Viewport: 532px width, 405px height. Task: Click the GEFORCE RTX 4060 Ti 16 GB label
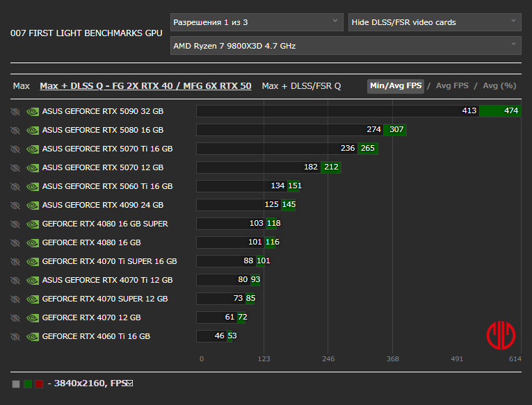click(96, 336)
